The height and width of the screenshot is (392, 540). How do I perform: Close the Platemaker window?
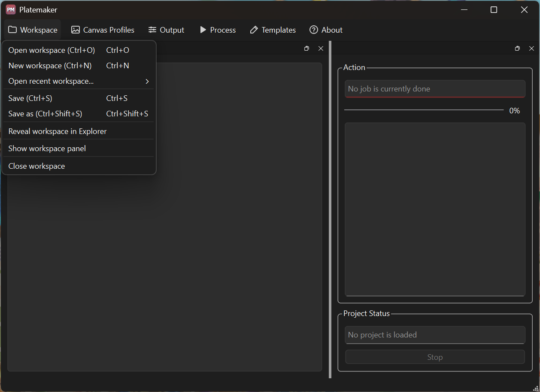524,9
